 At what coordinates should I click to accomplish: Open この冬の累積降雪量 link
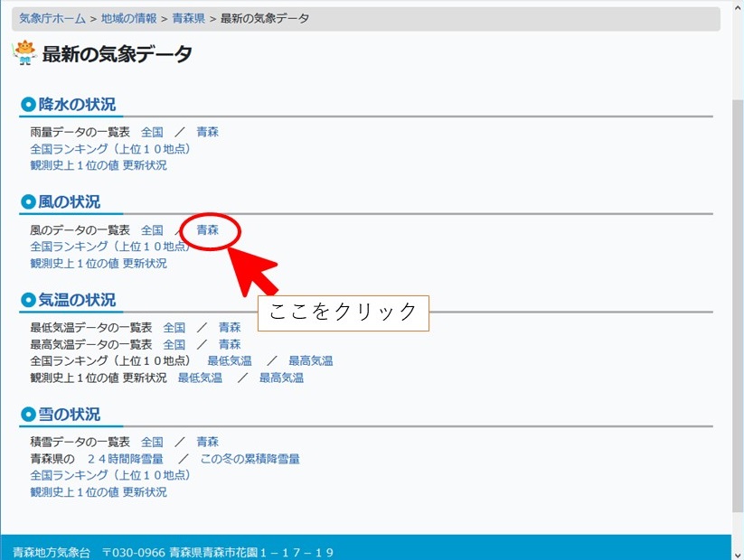click(250, 459)
